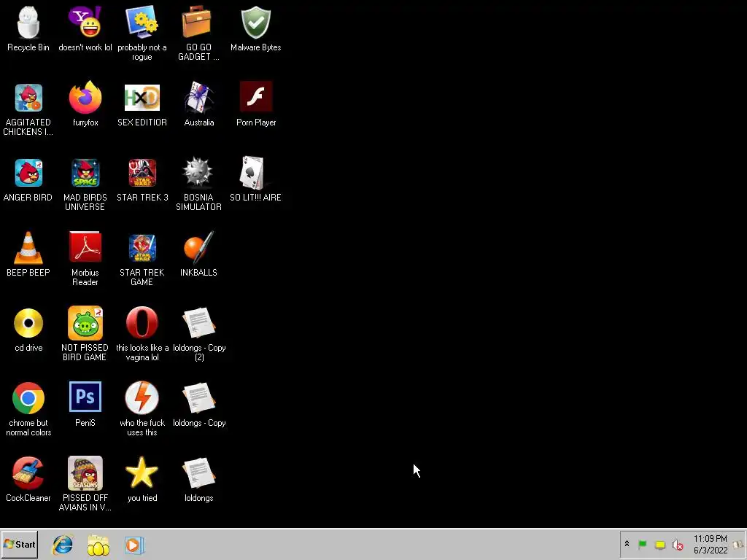Select the MAD BIRDS UNIVERSE icon

85,173
